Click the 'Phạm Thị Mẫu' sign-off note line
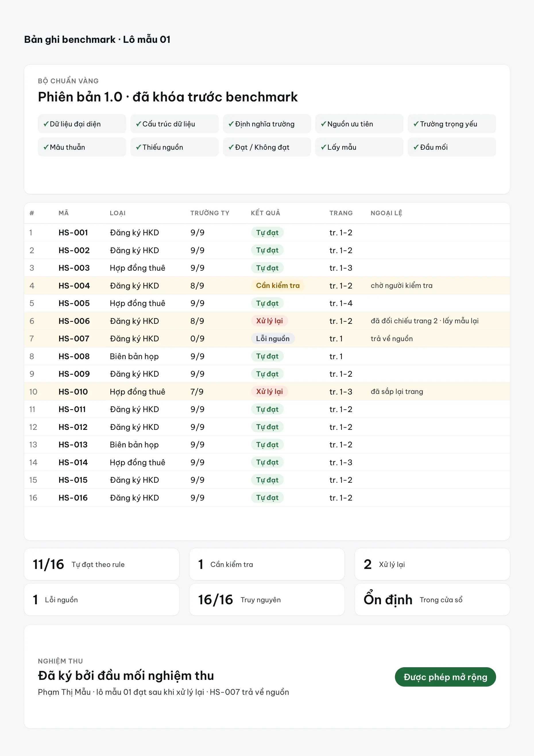The image size is (534, 756). [163, 692]
